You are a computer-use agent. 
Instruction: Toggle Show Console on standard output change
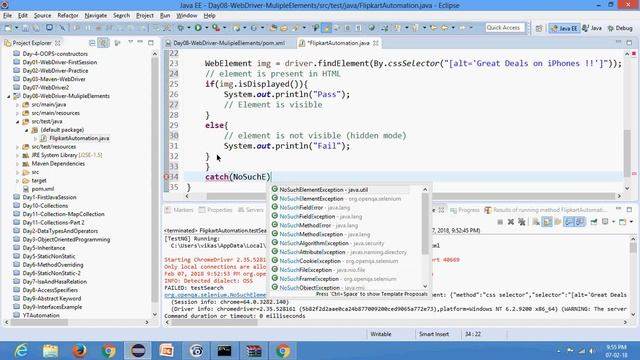[x=568, y=222]
